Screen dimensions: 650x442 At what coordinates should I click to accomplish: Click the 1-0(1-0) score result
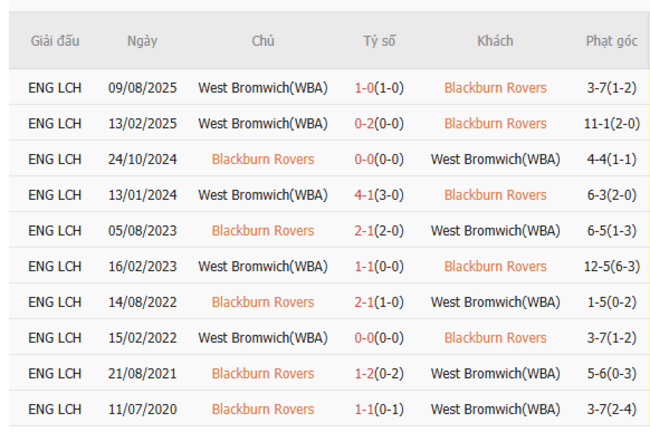[379, 88]
